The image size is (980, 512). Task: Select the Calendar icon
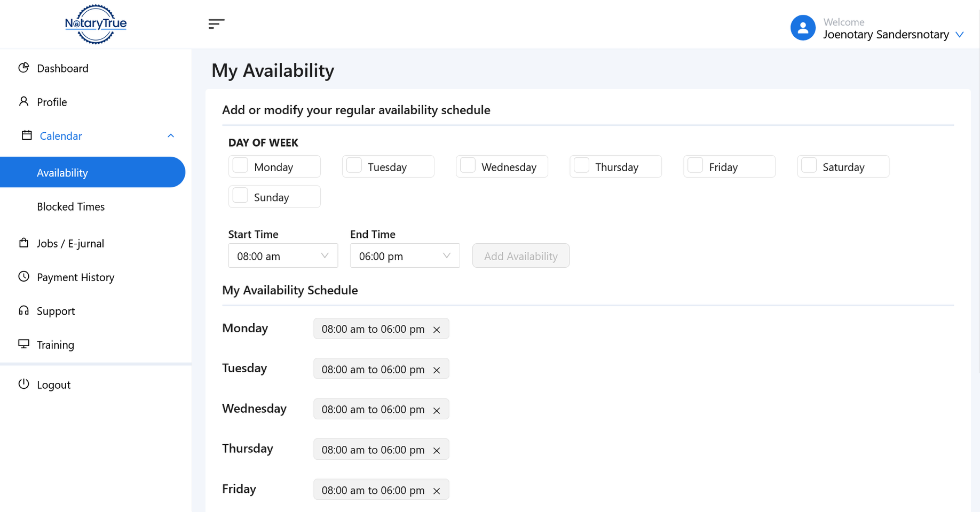point(24,135)
